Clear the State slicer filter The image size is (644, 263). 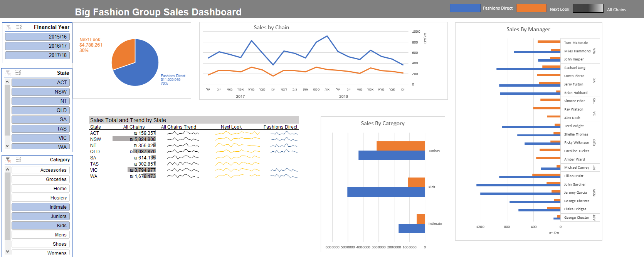(8, 73)
